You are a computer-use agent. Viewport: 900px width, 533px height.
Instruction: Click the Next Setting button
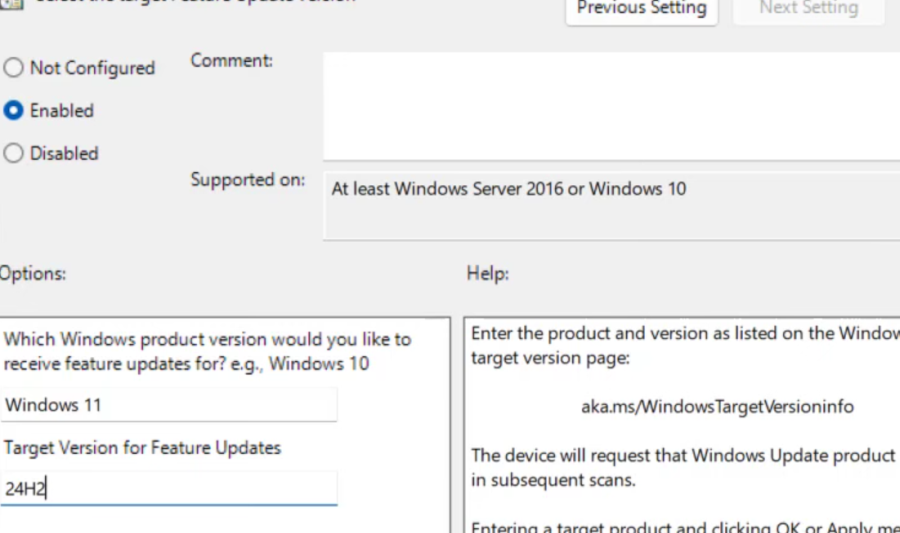[809, 9]
